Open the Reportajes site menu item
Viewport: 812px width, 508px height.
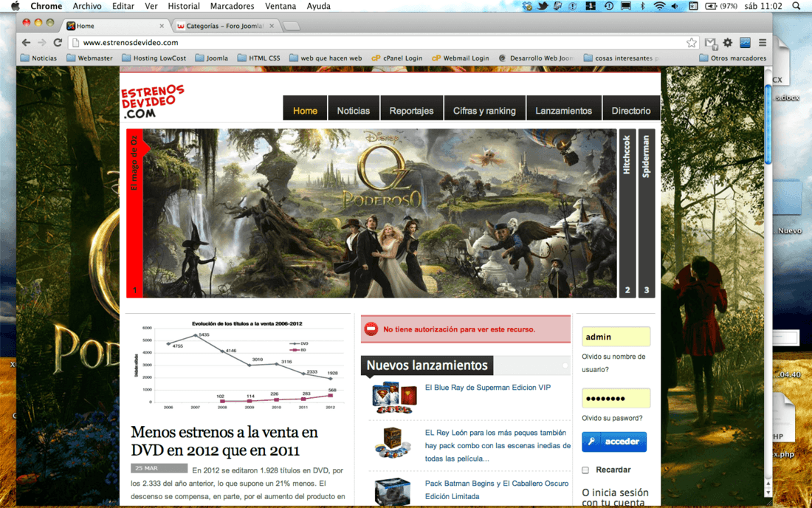412,110
